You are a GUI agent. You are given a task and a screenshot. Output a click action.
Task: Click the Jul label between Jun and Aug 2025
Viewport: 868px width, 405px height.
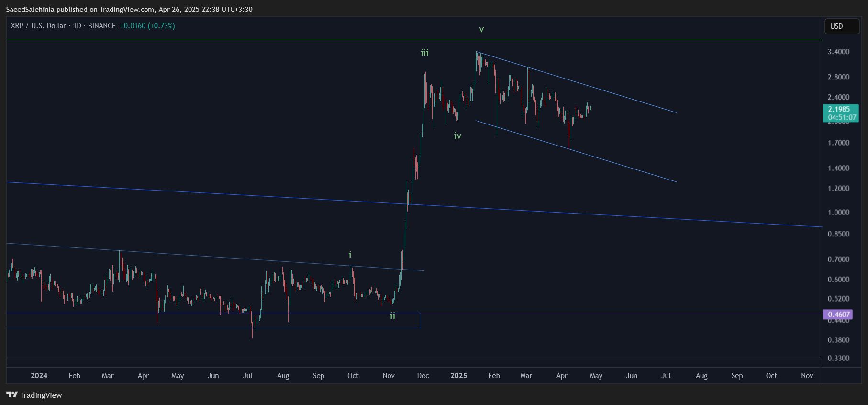(666, 376)
